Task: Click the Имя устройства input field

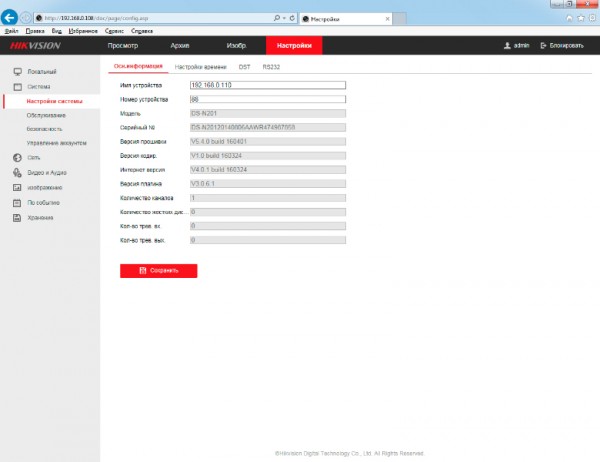Action: 268,85
